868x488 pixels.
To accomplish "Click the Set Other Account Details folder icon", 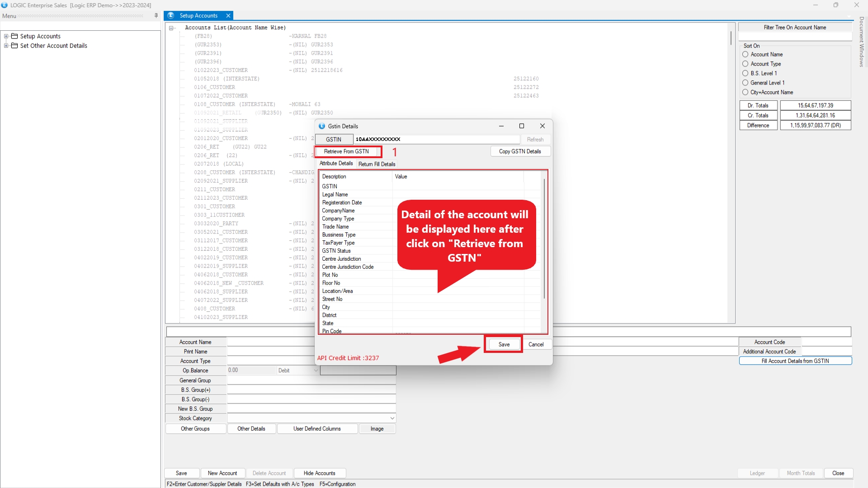I will coord(14,46).
